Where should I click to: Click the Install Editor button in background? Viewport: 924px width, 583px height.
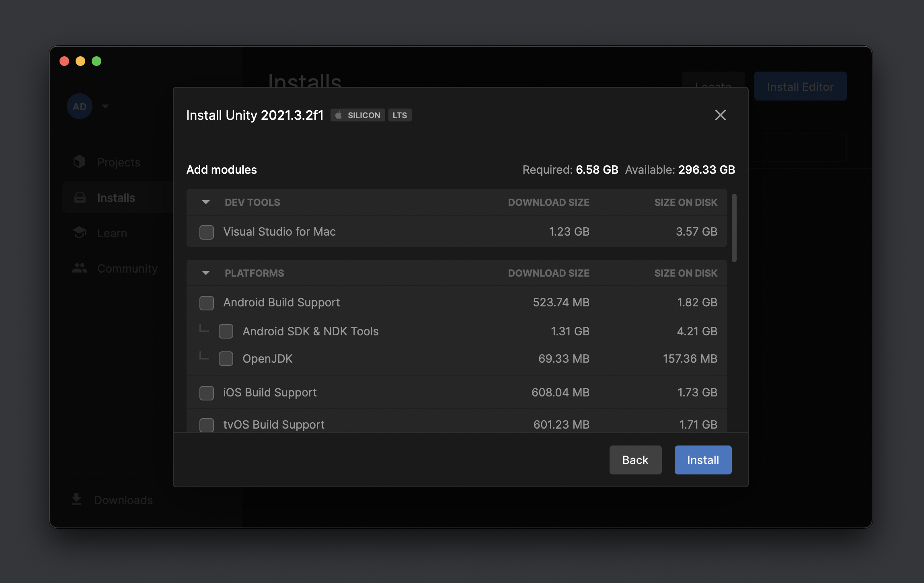pos(800,86)
